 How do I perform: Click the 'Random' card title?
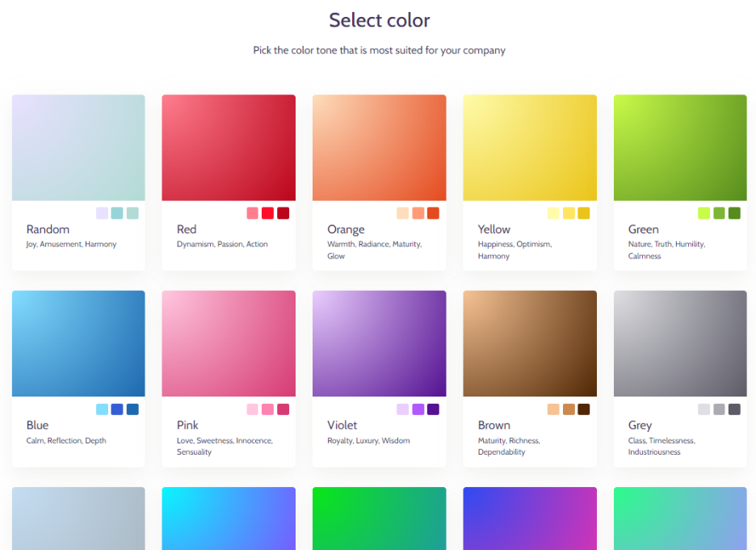click(x=48, y=229)
